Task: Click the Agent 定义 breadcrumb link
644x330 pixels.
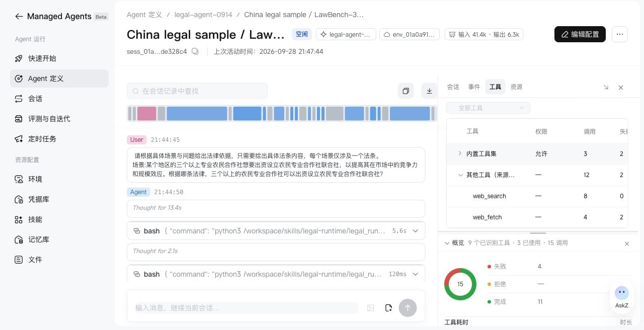Action: point(144,15)
